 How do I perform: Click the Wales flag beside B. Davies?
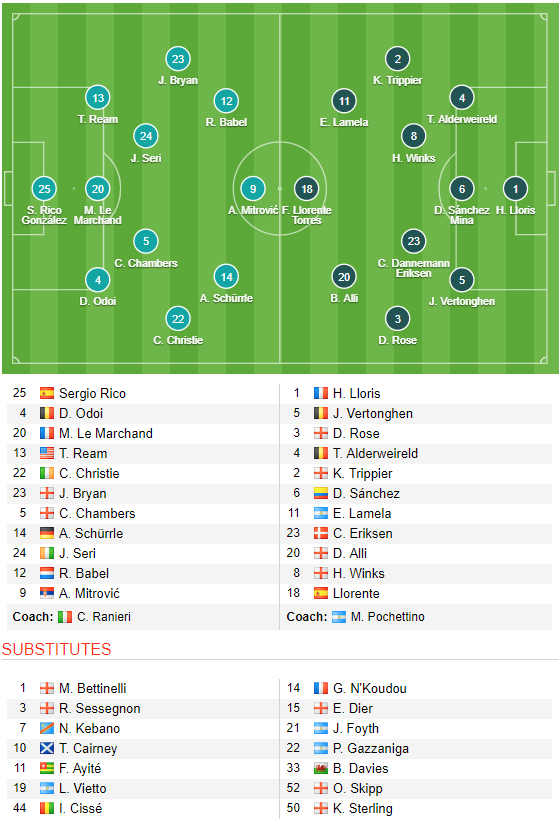pyautogui.click(x=321, y=768)
